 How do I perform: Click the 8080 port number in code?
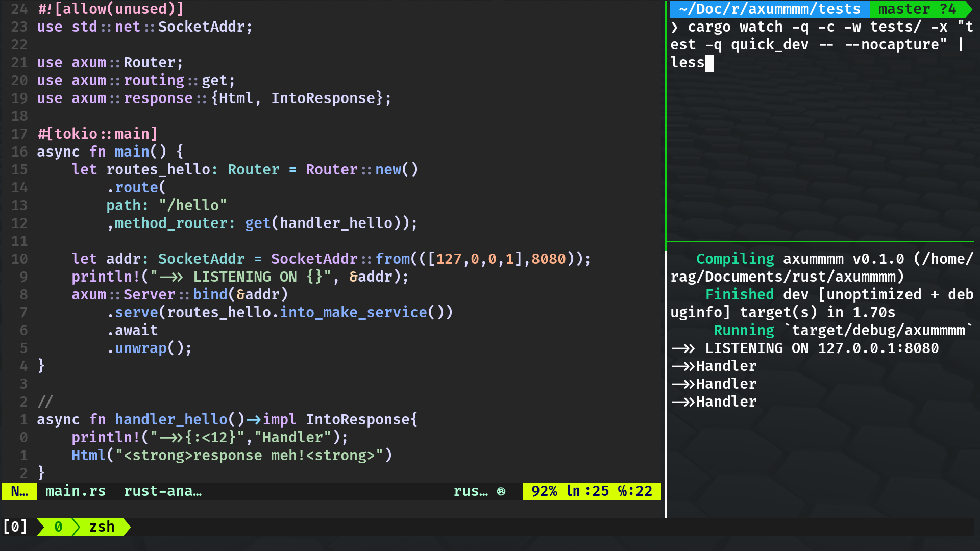pos(549,259)
